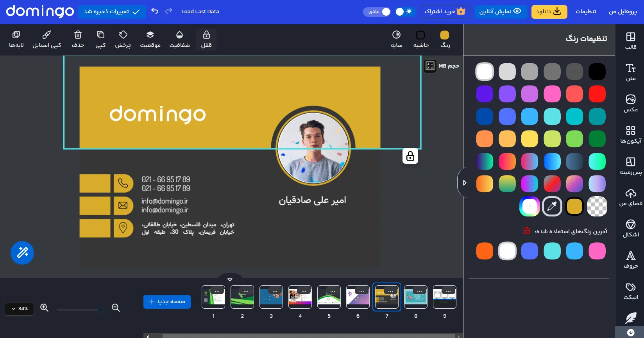The width and height of the screenshot is (644, 338).
Task: Pick the orange recently used color
Action: tap(485, 251)
